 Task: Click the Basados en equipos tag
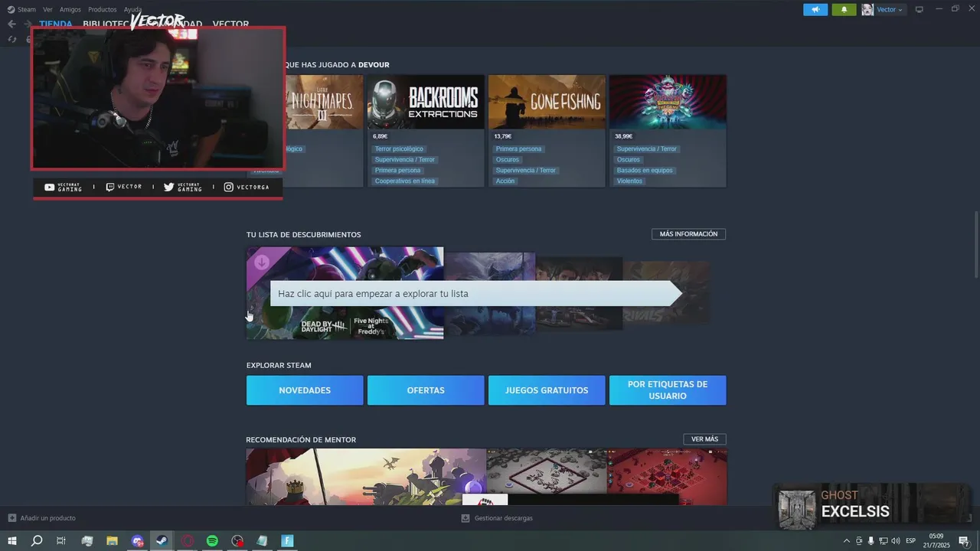pyautogui.click(x=645, y=171)
